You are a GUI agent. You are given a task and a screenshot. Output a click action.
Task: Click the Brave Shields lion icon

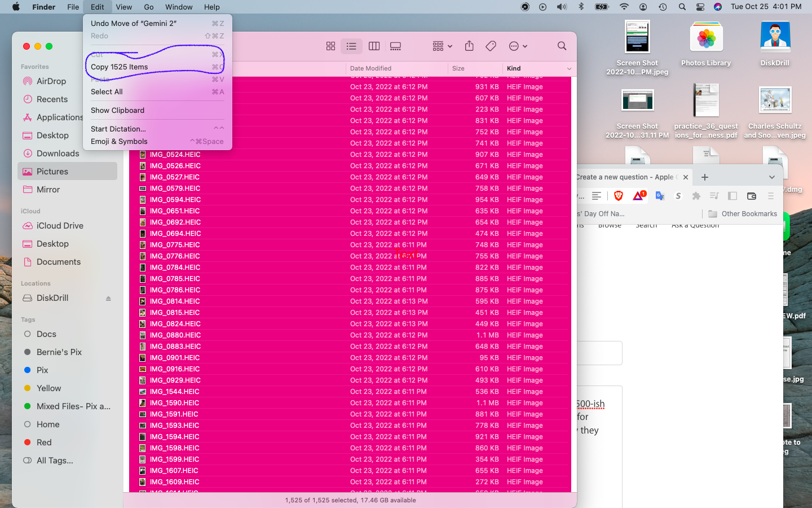coord(619,196)
